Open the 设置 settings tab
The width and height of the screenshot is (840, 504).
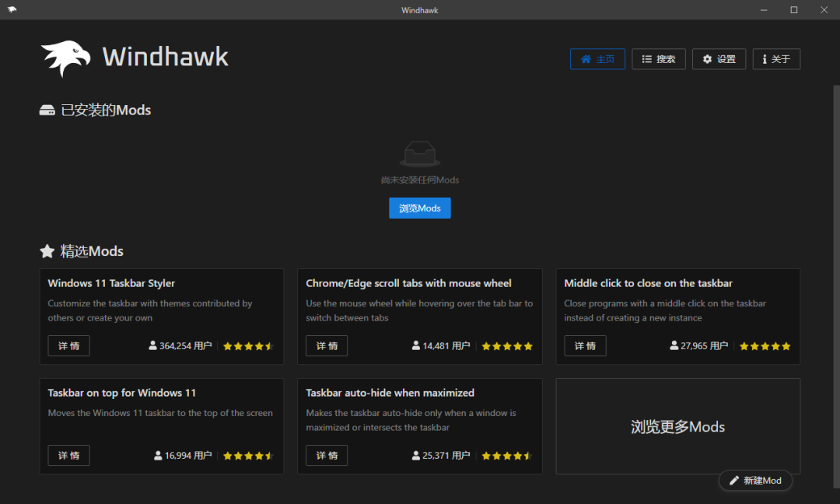[x=719, y=59]
